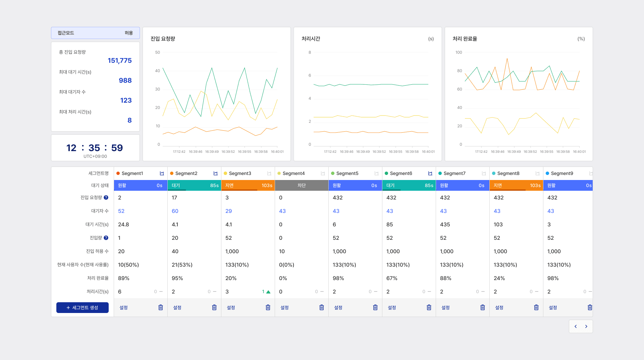Image resolution: width=644 pixels, height=360 pixels.
Task: Enable chart icon for Segment8
Action: tap(537, 174)
